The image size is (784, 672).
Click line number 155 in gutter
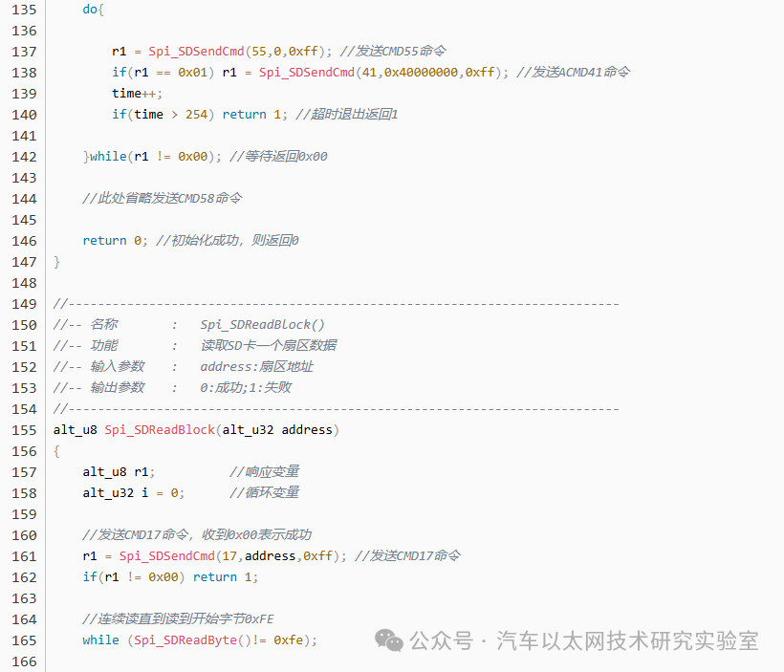[x=24, y=430]
